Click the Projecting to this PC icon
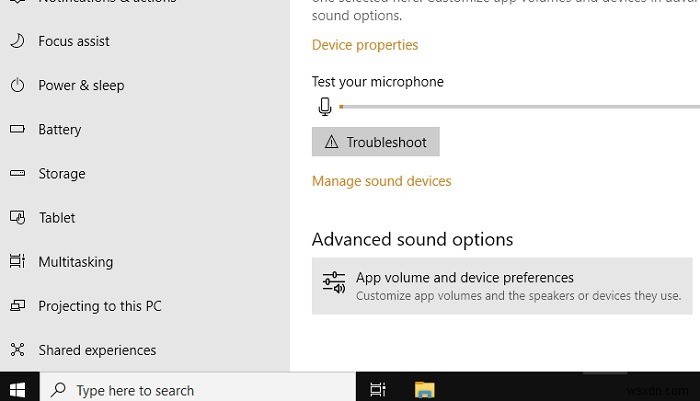The width and height of the screenshot is (700, 401). (x=17, y=305)
